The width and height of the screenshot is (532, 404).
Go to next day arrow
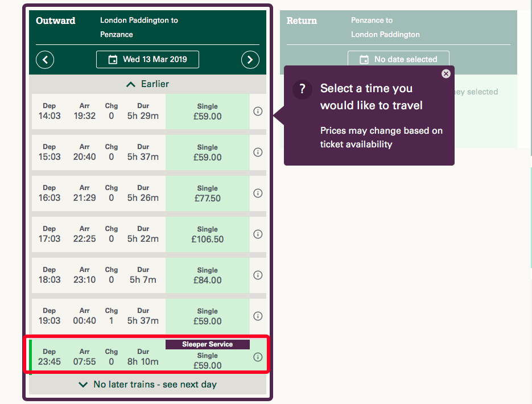(x=250, y=60)
